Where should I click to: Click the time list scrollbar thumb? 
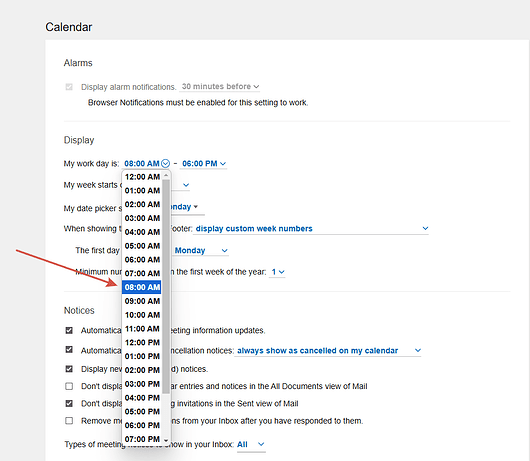[x=166, y=287]
